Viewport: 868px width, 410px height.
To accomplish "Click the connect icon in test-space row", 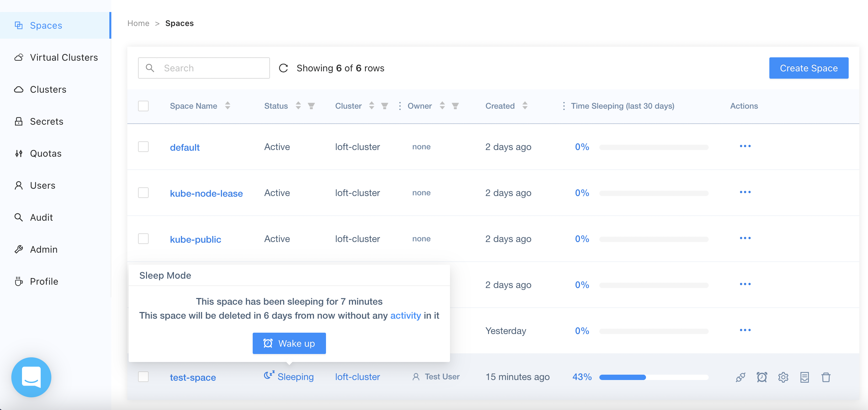I will (740, 377).
